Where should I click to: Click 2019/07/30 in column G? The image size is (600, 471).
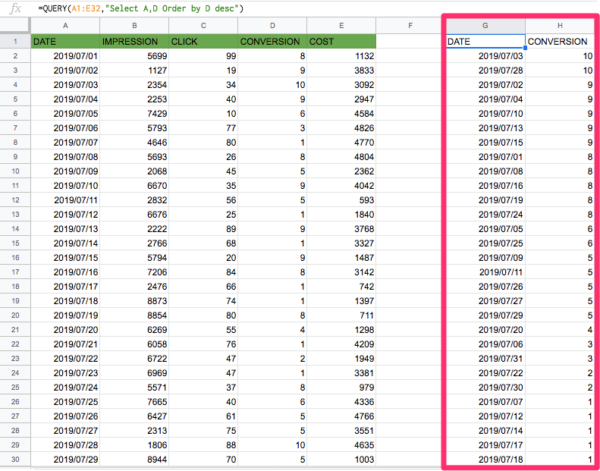click(x=485, y=387)
